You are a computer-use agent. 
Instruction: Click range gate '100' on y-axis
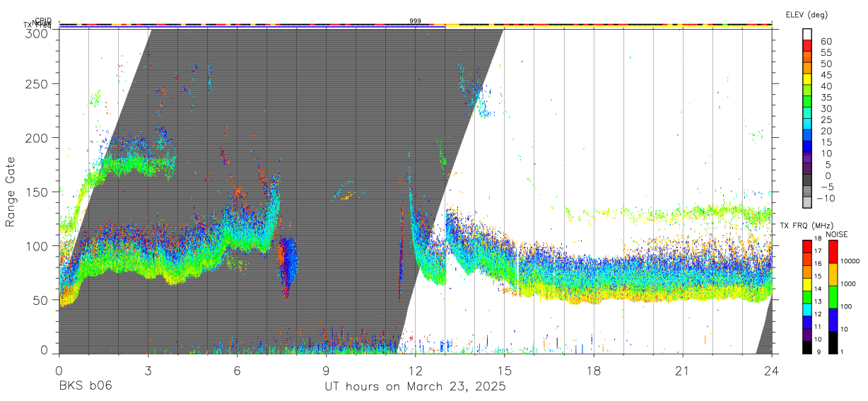click(x=36, y=245)
